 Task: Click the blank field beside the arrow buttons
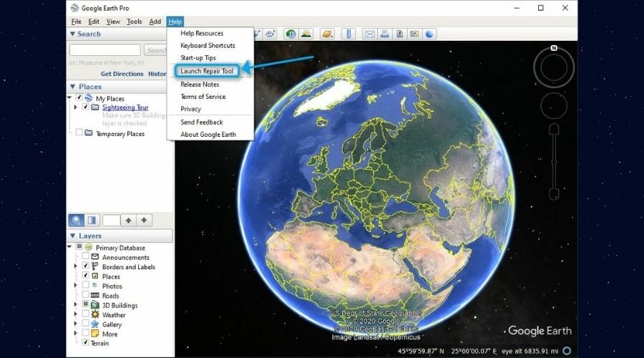[x=112, y=221]
